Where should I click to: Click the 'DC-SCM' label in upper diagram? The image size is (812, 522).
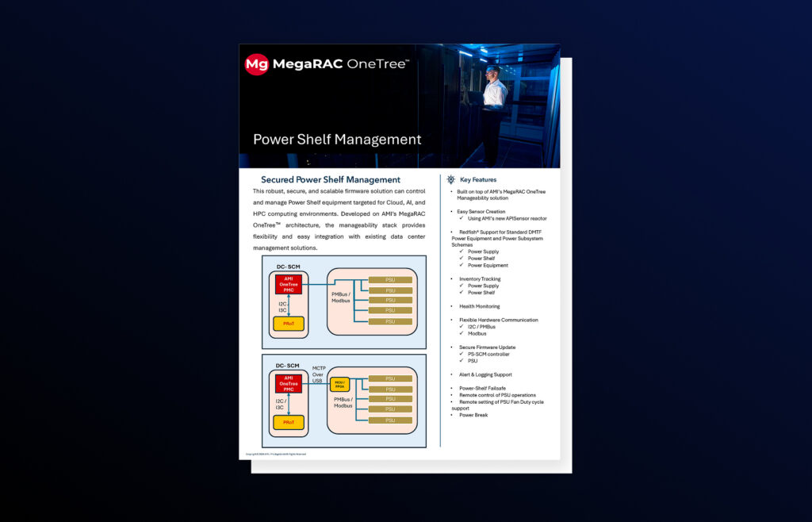288,267
